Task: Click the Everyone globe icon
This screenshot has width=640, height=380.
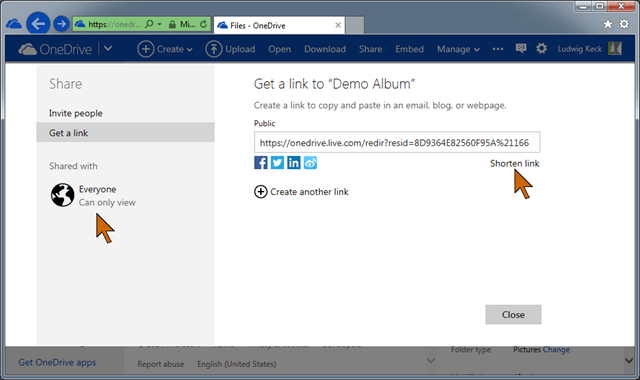Action: 62,195
